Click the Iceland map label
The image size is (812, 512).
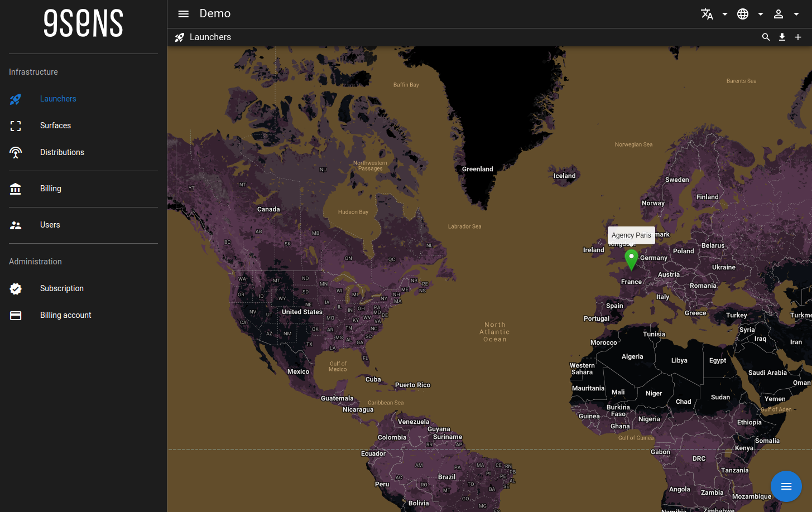[x=564, y=176]
